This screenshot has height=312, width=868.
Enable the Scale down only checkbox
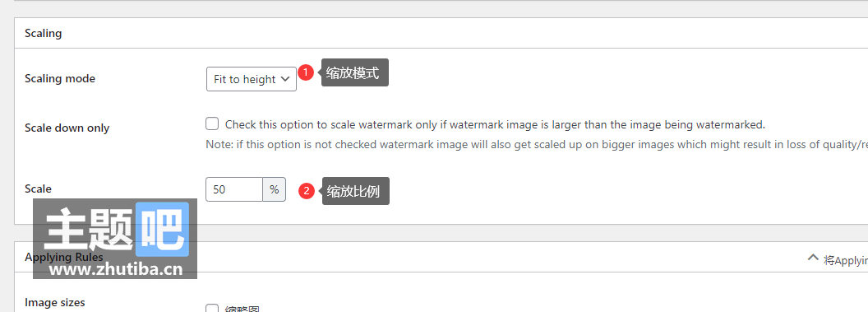(212, 123)
